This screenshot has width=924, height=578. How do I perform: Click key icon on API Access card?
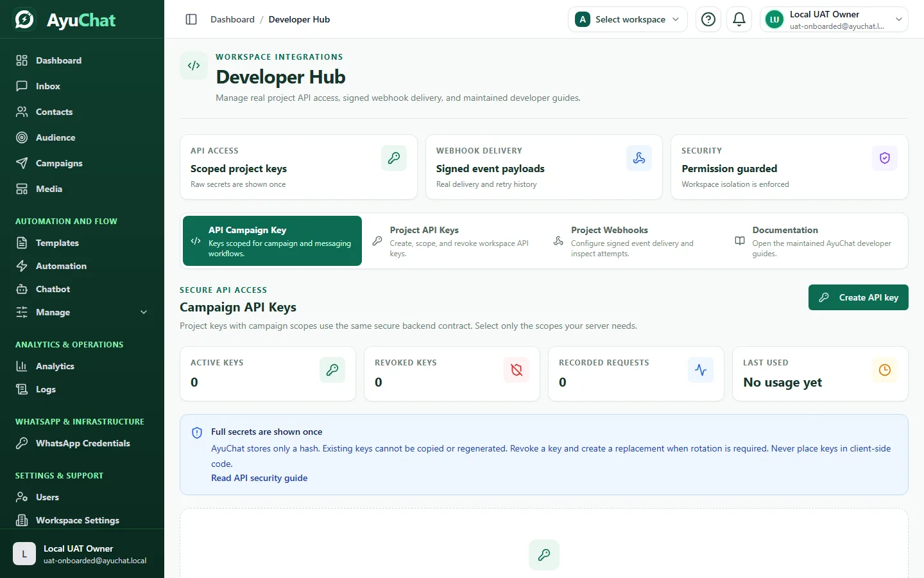[394, 158]
